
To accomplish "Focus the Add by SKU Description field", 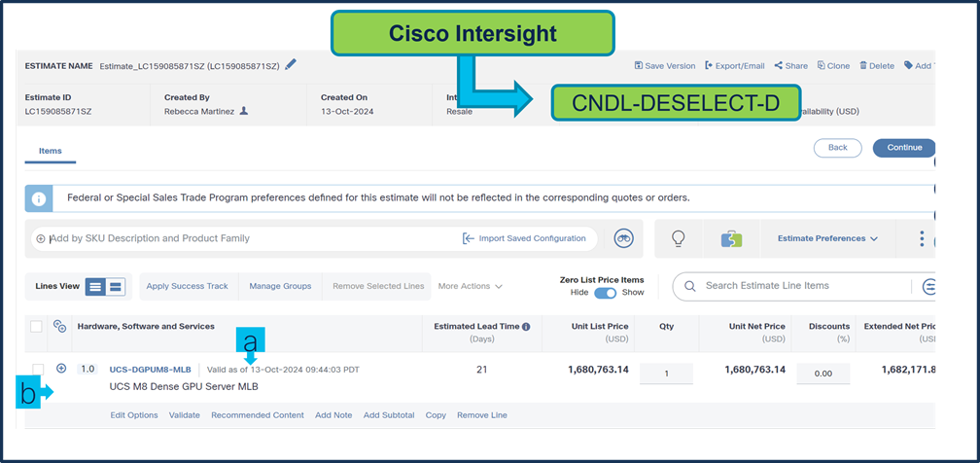I will pos(250,238).
